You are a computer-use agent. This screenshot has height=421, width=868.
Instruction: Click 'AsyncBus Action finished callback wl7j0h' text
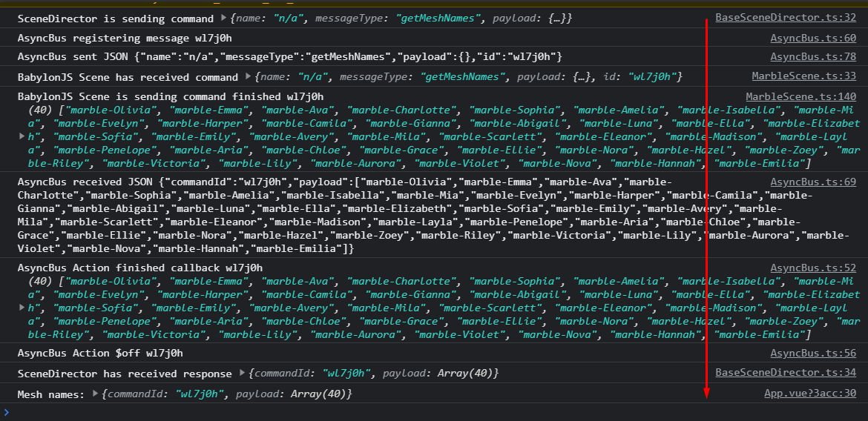pyautogui.click(x=140, y=269)
